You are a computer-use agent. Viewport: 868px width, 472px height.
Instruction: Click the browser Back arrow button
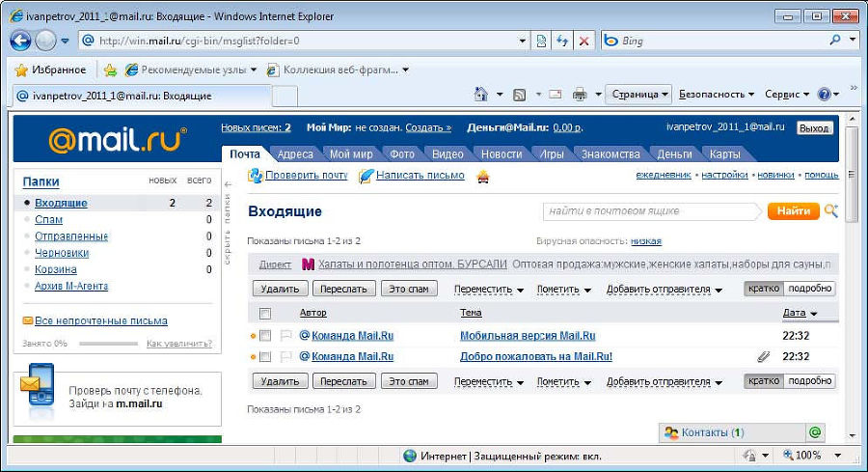tap(21, 41)
